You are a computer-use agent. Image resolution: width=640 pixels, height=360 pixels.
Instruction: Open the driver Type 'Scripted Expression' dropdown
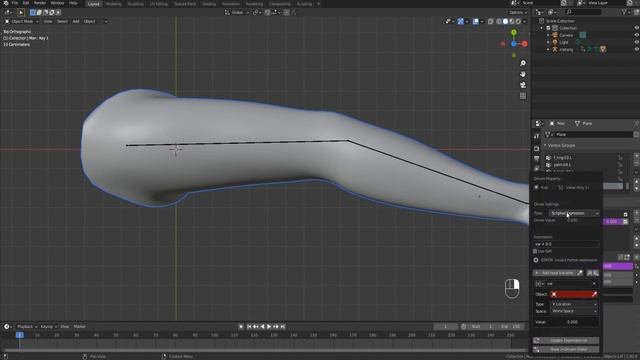[575, 213]
